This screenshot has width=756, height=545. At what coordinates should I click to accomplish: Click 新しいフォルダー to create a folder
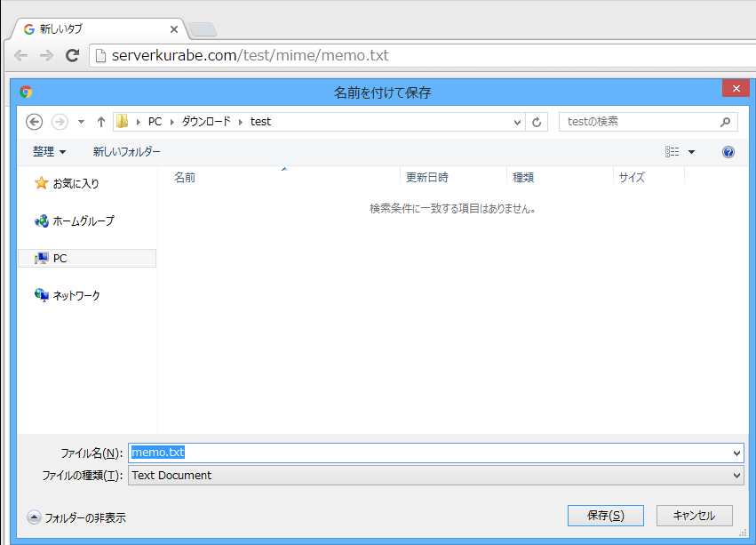(x=126, y=151)
